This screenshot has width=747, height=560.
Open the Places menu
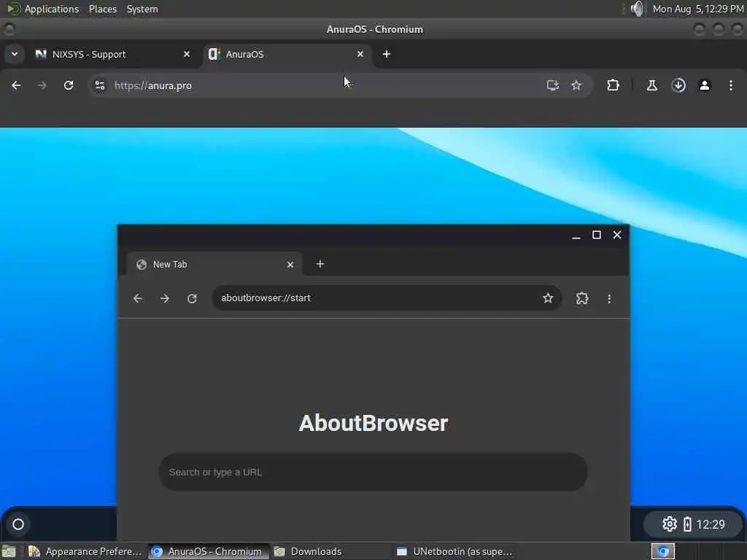(103, 9)
